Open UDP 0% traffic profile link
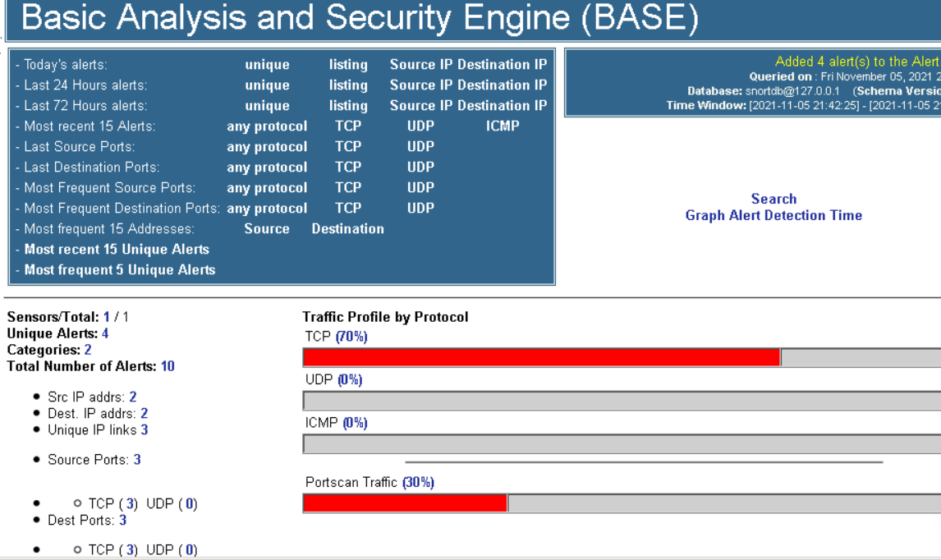The width and height of the screenshot is (941, 560). pyautogui.click(x=350, y=380)
